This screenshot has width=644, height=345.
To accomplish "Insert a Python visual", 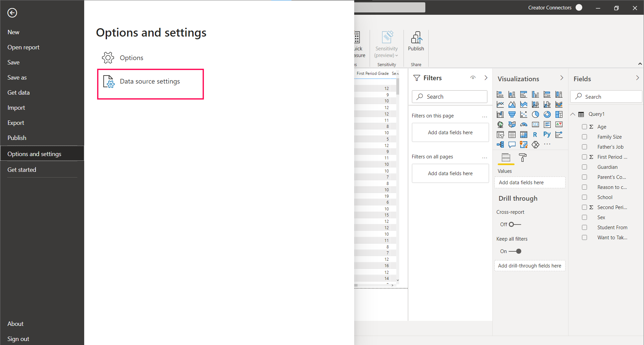I will point(547,135).
